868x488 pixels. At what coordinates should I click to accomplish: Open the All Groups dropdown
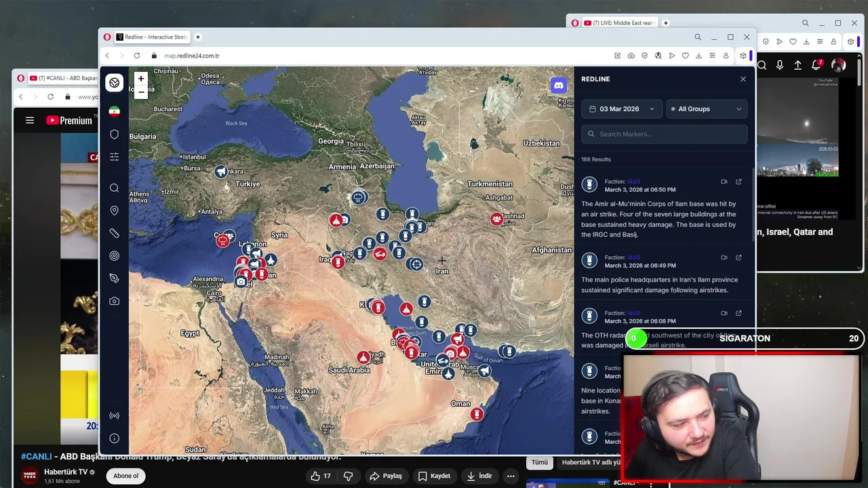pyautogui.click(x=707, y=109)
